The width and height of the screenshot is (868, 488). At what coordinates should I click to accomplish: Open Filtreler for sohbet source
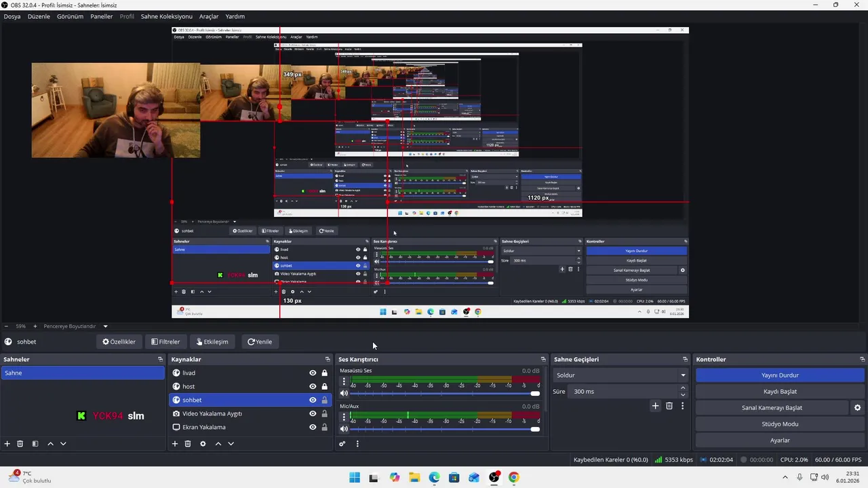pos(165,342)
